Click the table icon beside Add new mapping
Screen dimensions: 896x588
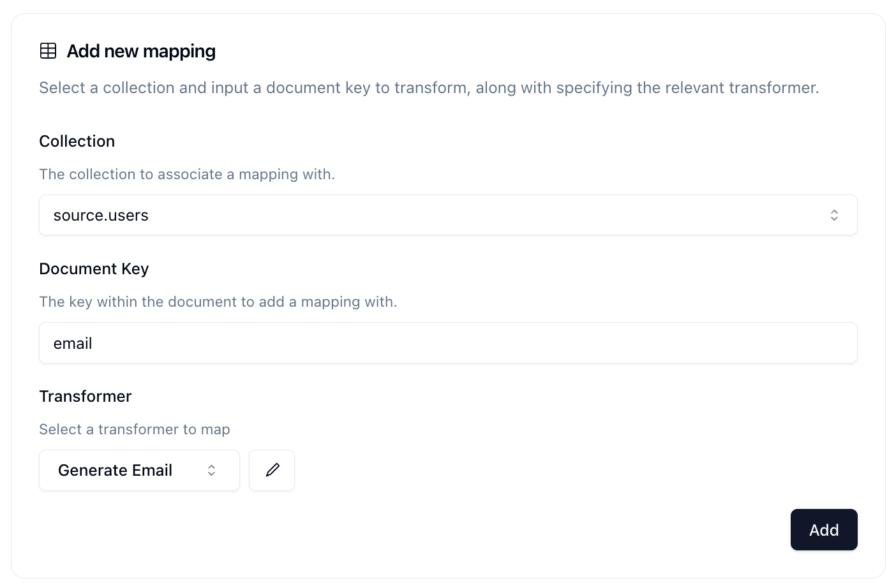tap(49, 51)
